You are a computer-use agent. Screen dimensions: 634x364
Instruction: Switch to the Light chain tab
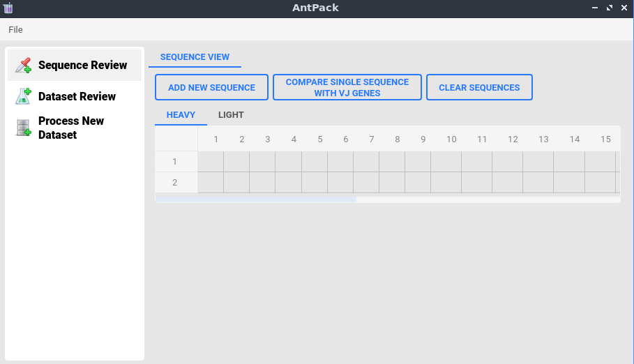point(231,115)
